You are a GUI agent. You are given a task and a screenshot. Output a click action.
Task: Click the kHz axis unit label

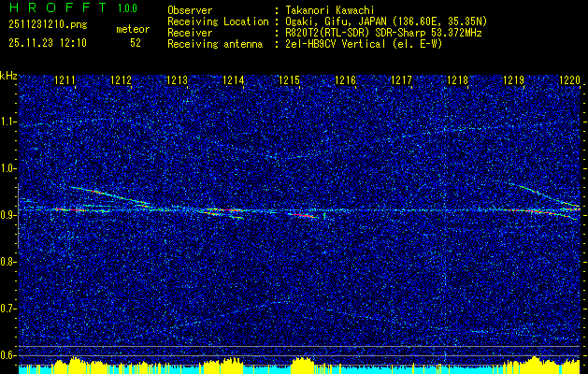[8, 76]
